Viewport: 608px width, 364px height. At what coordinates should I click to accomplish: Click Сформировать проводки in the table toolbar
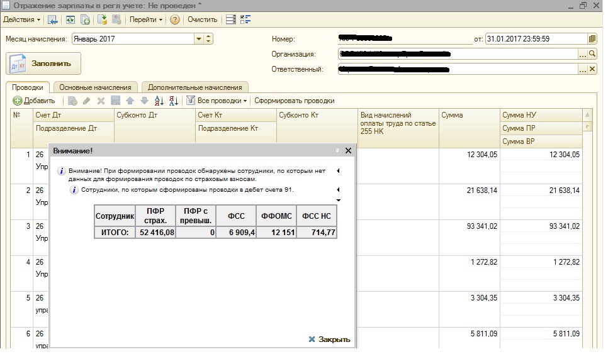point(294,101)
